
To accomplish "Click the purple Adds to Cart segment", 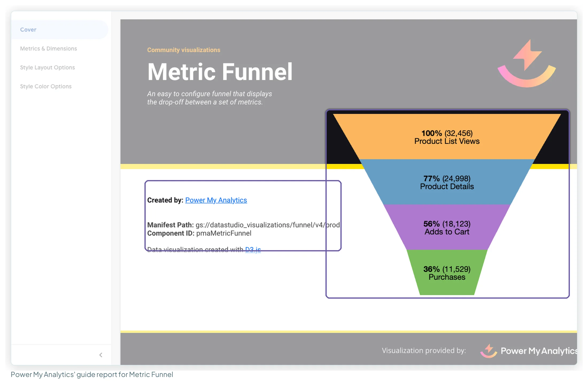I will point(447,227).
